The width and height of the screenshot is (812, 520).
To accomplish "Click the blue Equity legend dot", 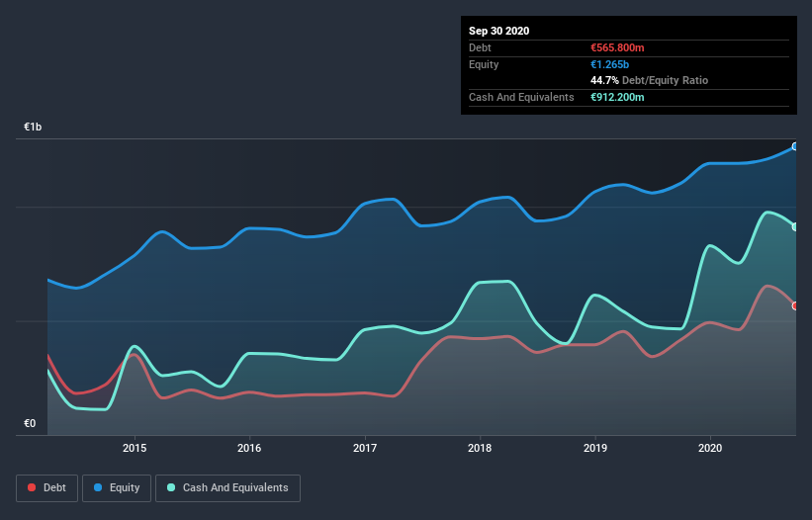I will [98, 487].
